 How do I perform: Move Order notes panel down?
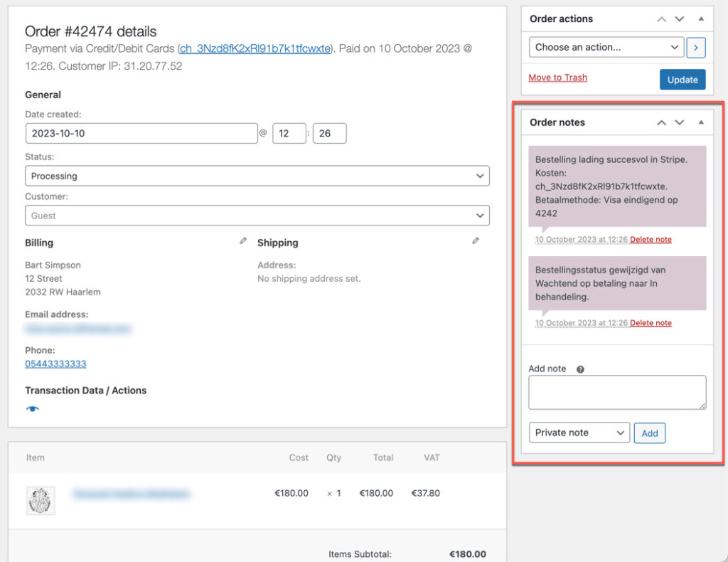tap(680, 122)
